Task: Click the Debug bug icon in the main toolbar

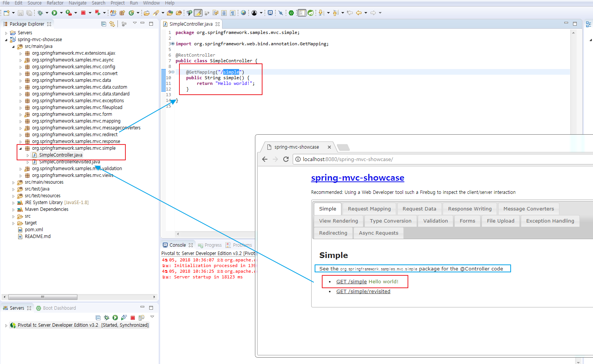Action: point(40,13)
